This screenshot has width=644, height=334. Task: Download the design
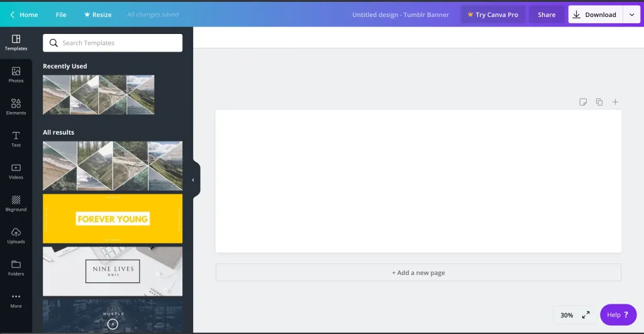coord(596,14)
